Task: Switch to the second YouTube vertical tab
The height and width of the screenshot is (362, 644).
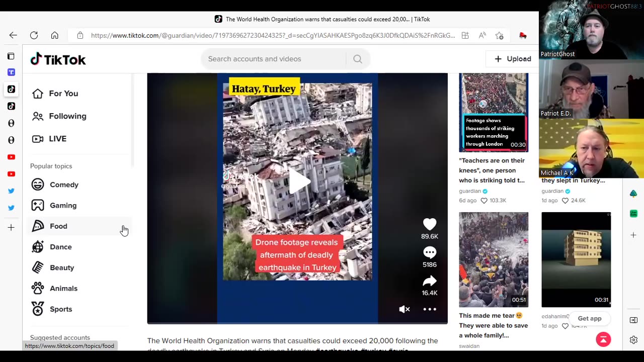Action: pos(11,174)
